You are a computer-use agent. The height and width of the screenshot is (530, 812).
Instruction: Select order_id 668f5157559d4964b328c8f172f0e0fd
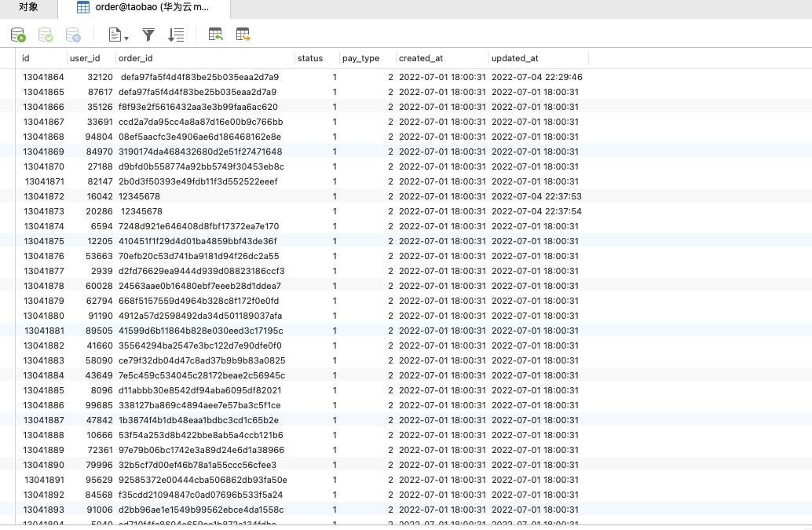pos(199,301)
